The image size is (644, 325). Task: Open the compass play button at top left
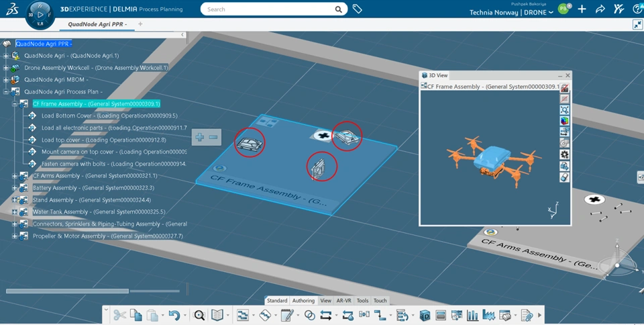(40, 15)
